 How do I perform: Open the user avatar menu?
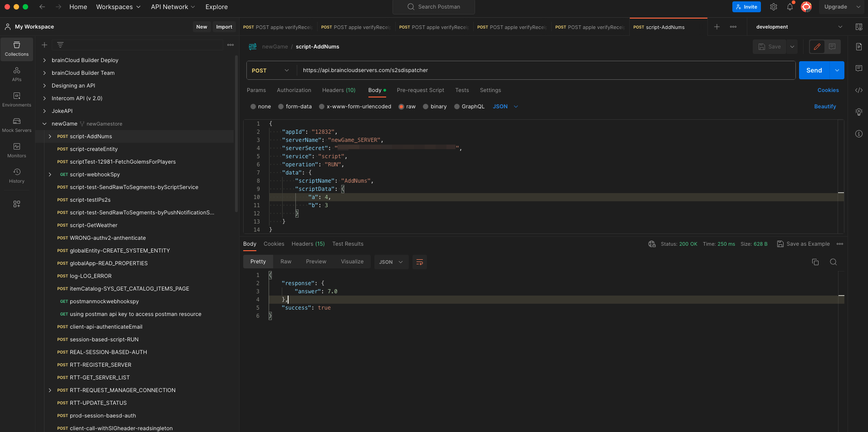[x=806, y=7]
